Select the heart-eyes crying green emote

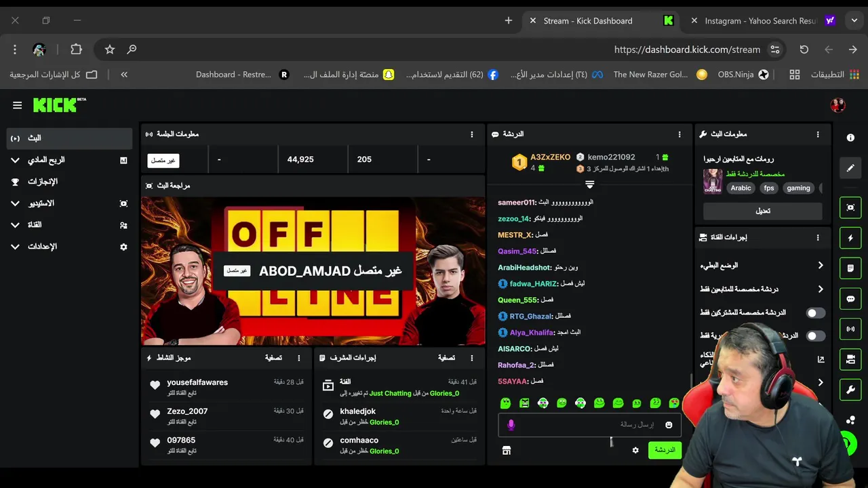(673, 403)
